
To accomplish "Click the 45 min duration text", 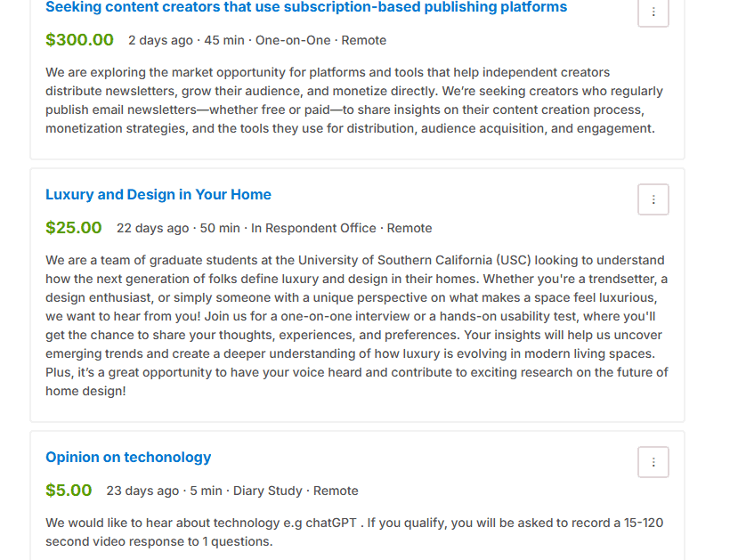I will (x=224, y=40).
